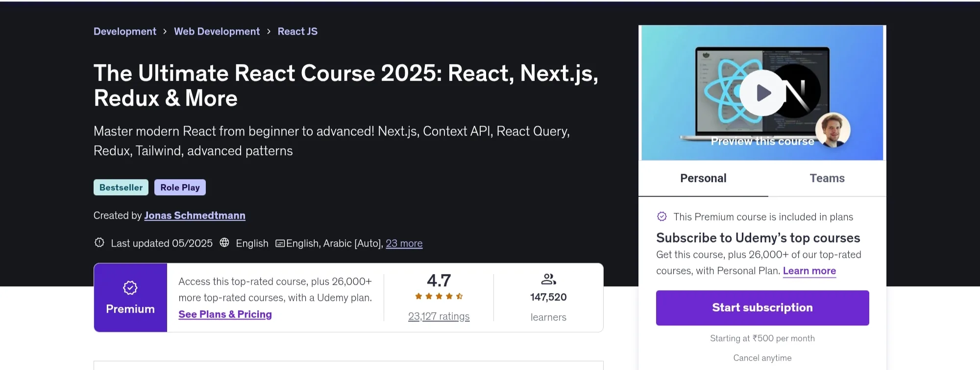Click 'Last updated 05/2025' text

[162, 243]
